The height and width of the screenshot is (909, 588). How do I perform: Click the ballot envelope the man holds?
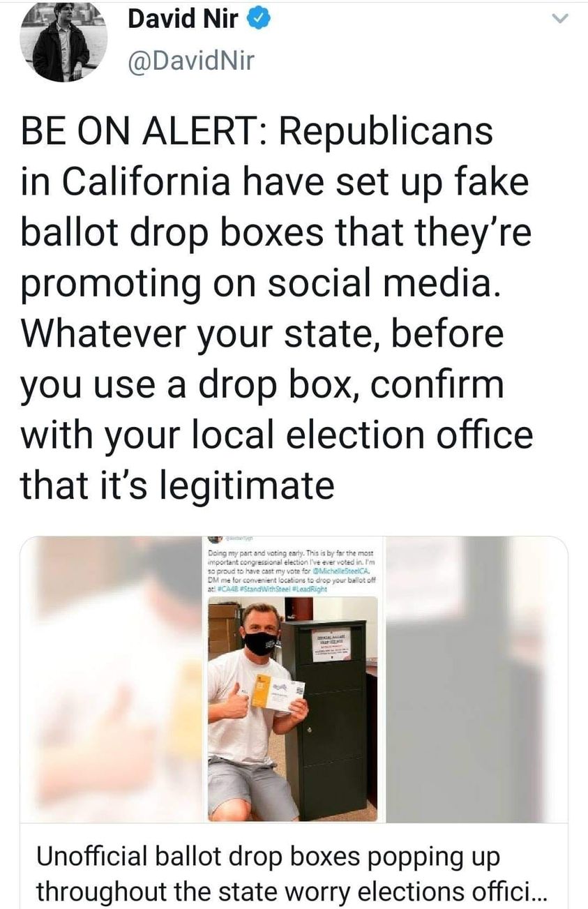[279, 693]
